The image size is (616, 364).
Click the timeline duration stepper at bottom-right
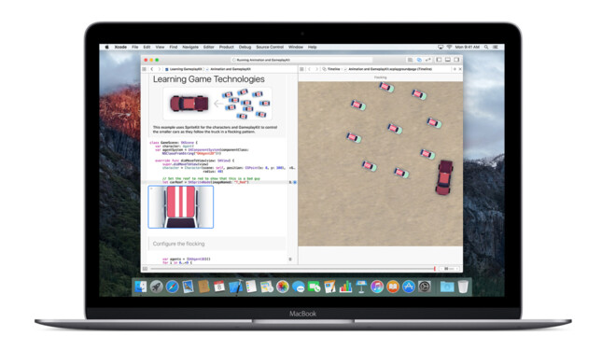[450, 269]
